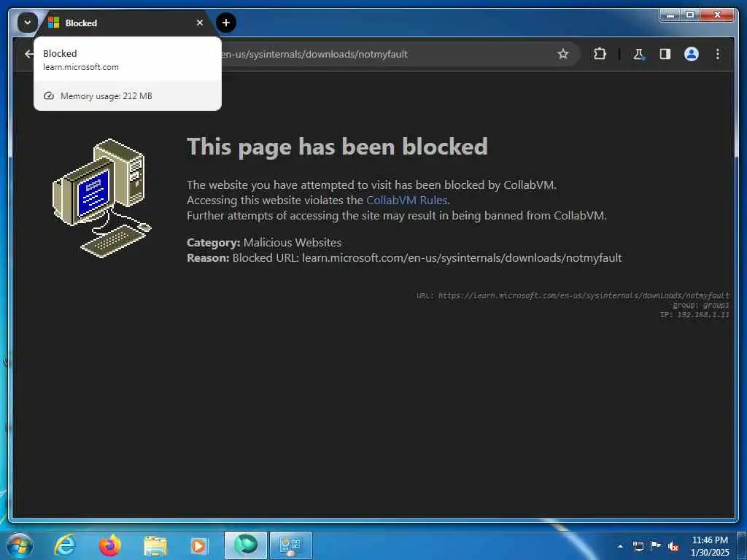Screen dimensions: 747x560
Task: Open Action Center flag icon
Action: coord(656,546)
